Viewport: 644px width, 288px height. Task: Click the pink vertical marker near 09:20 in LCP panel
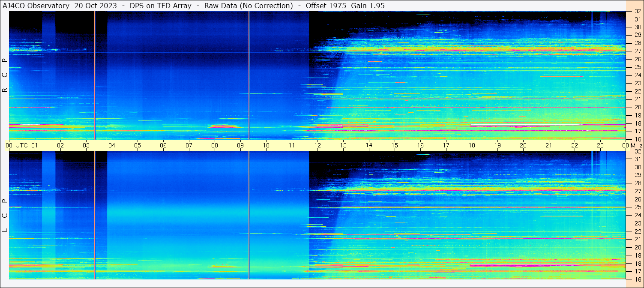click(249, 214)
